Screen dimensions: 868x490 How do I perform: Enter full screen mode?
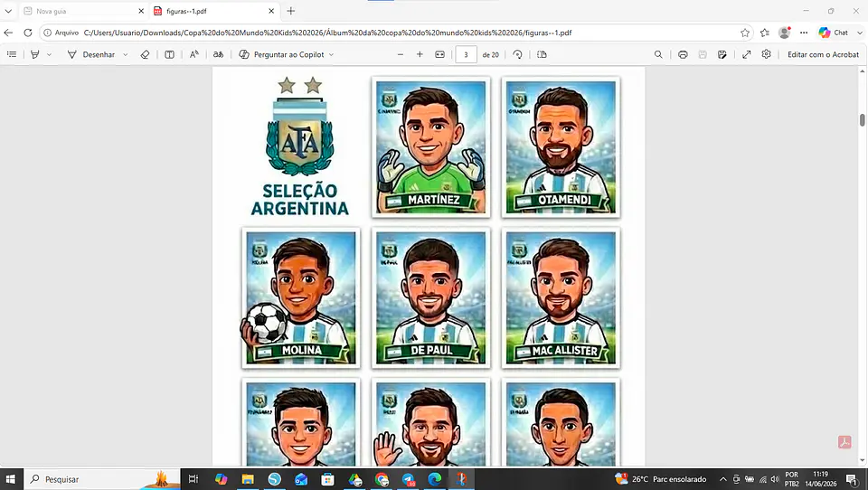coord(747,54)
